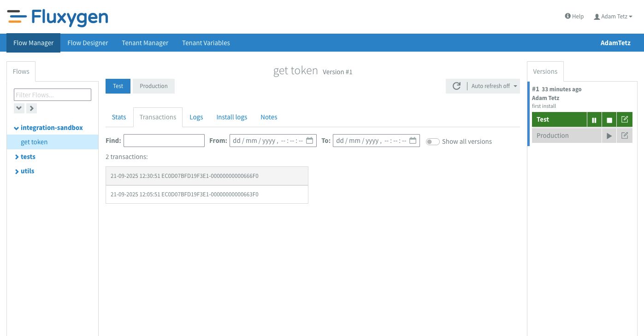Open the Auto refresh off dropdown
644x336 pixels.
pyautogui.click(x=494, y=86)
